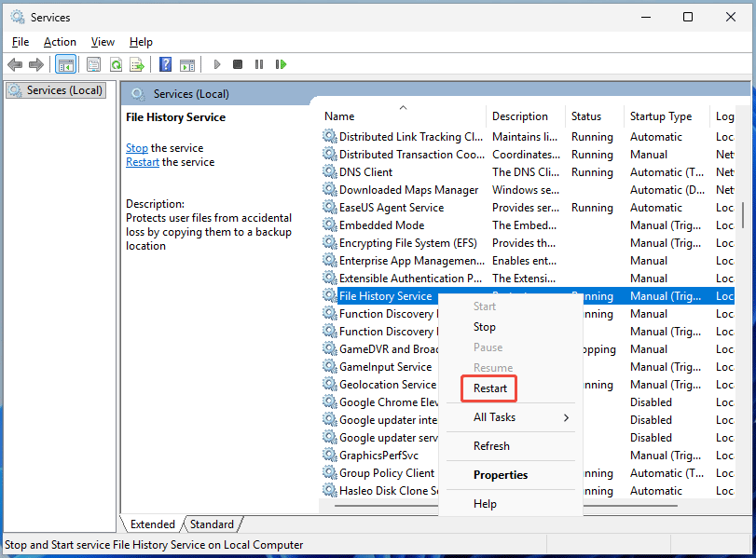
Task: Click the horizontal scrollbar under services list
Action: [506, 506]
